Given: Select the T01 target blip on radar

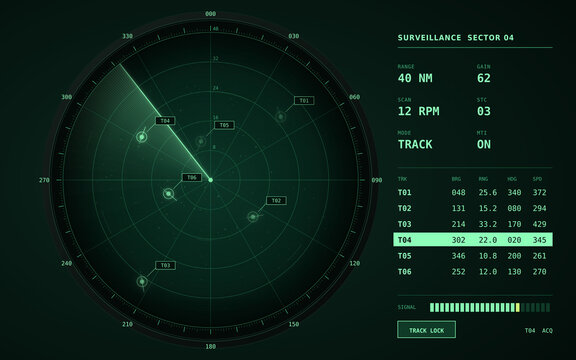Looking at the screenshot, I should pyautogui.click(x=281, y=117).
